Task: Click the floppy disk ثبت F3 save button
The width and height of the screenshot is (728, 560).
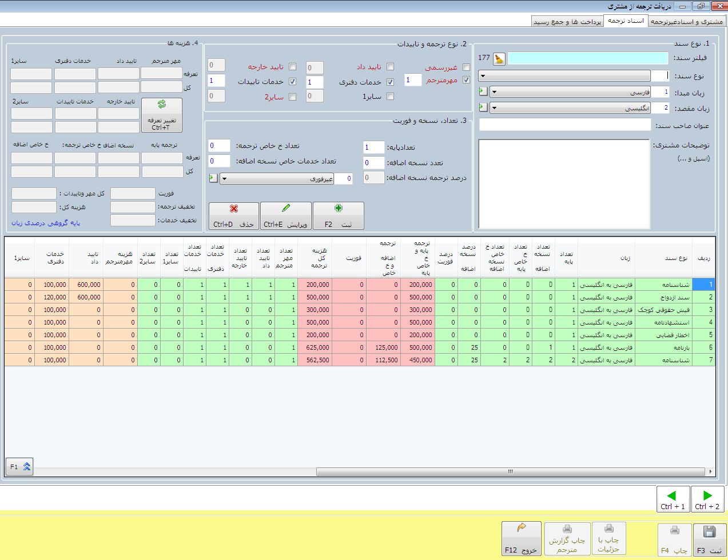Action: 710,539
